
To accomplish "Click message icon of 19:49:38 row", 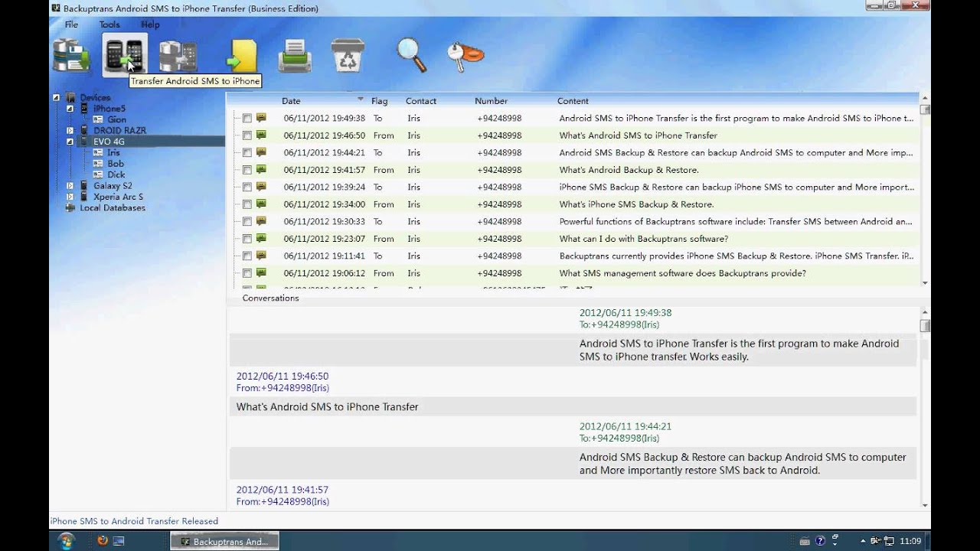I will pyautogui.click(x=261, y=118).
